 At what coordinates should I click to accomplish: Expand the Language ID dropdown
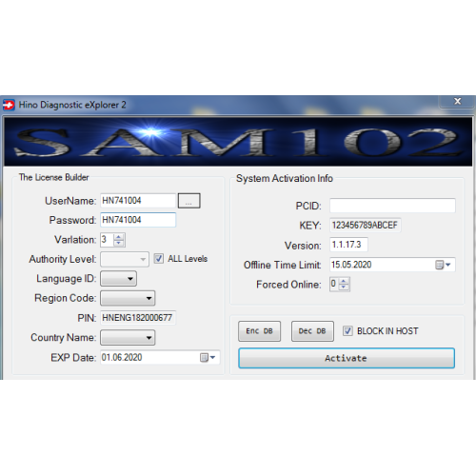click(x=118, y=279)
